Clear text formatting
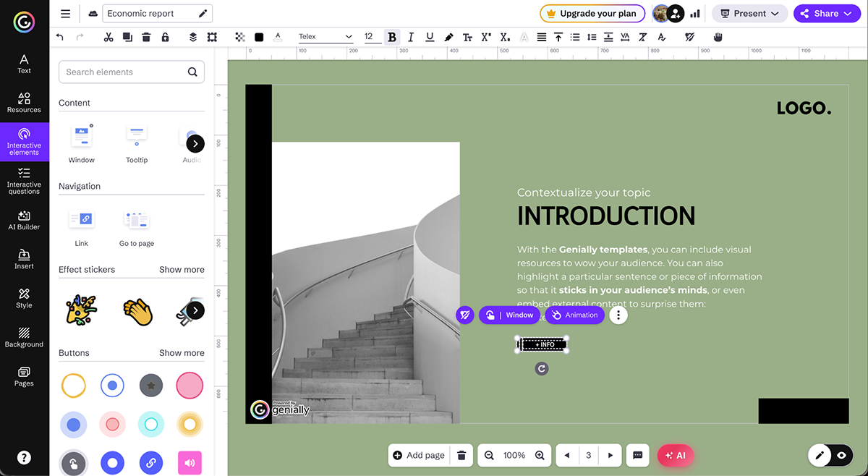Image resolution: width=868 pixels, height=476 pixels. coord(642,37)
